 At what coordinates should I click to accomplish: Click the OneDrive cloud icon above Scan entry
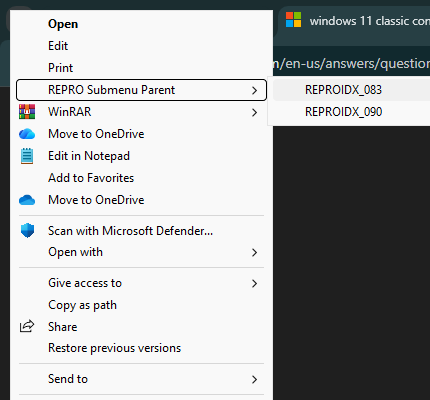click(27, 200)
